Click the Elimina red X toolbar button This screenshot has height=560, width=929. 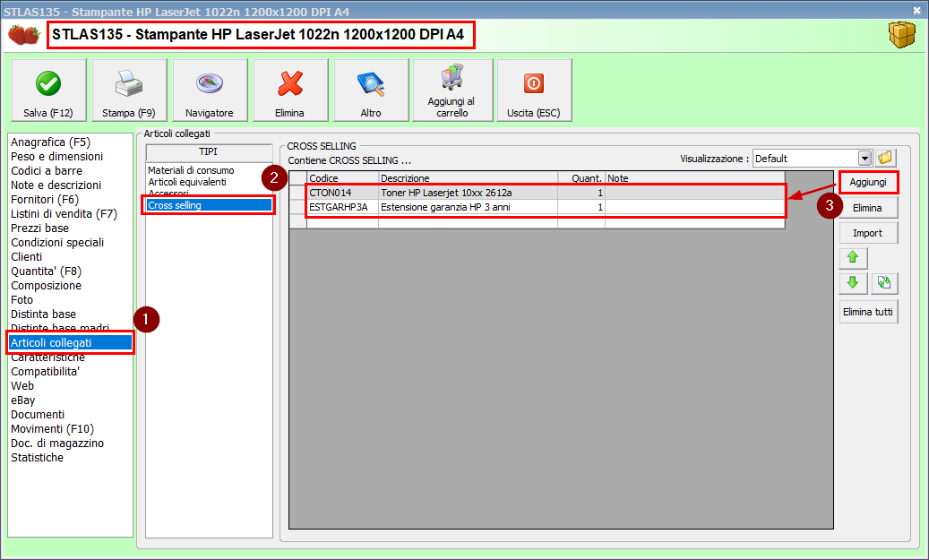(290, 90)
